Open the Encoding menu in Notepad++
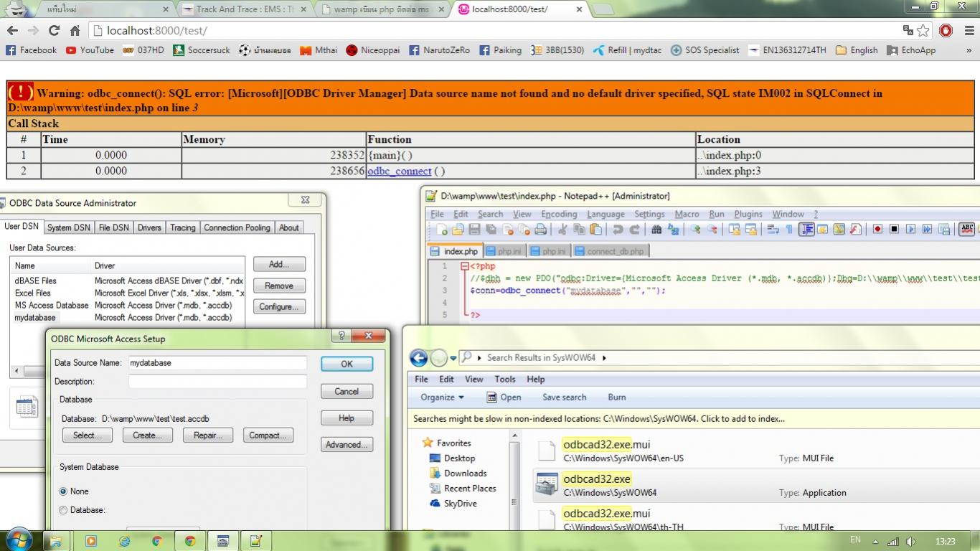Image resolution: width=980 pixels, height=551 pixels. pyautogui.click(x=559, y=214)
